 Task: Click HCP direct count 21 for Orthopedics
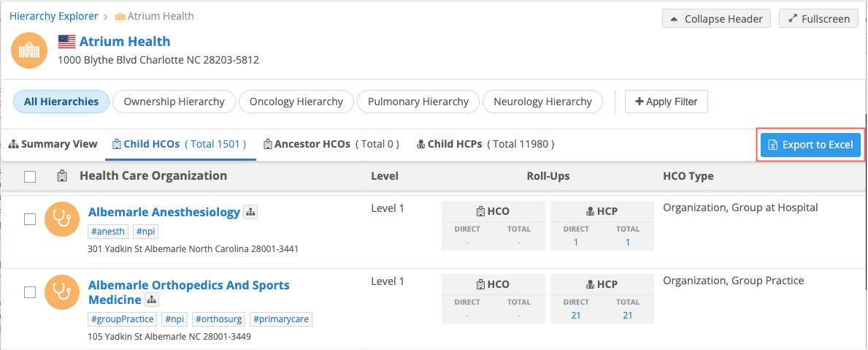point(576,315)
